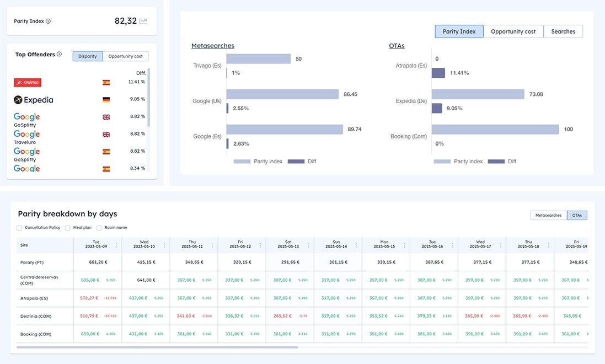
Task: Switch chart to Opportunity cost tab
Action: click(x=513, y=31)
